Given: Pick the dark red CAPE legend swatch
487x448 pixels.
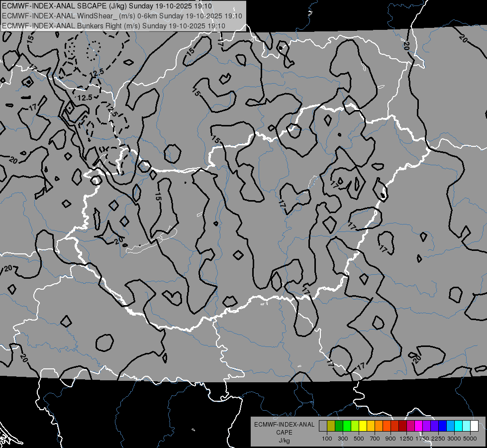Looking at the screenshot, I should [x=403, y=426].
